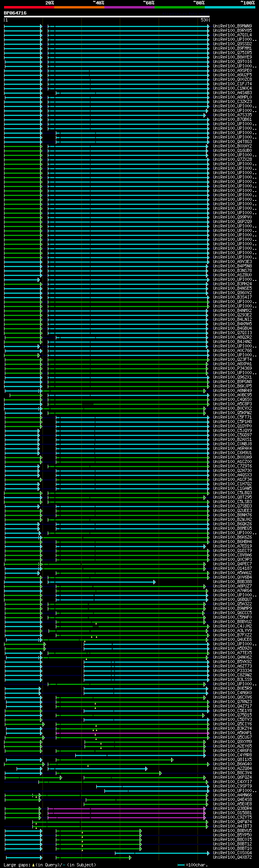Select hit UniRef100_O14187
Viewport: 259px width, 868px height.
tap(232, 568)
